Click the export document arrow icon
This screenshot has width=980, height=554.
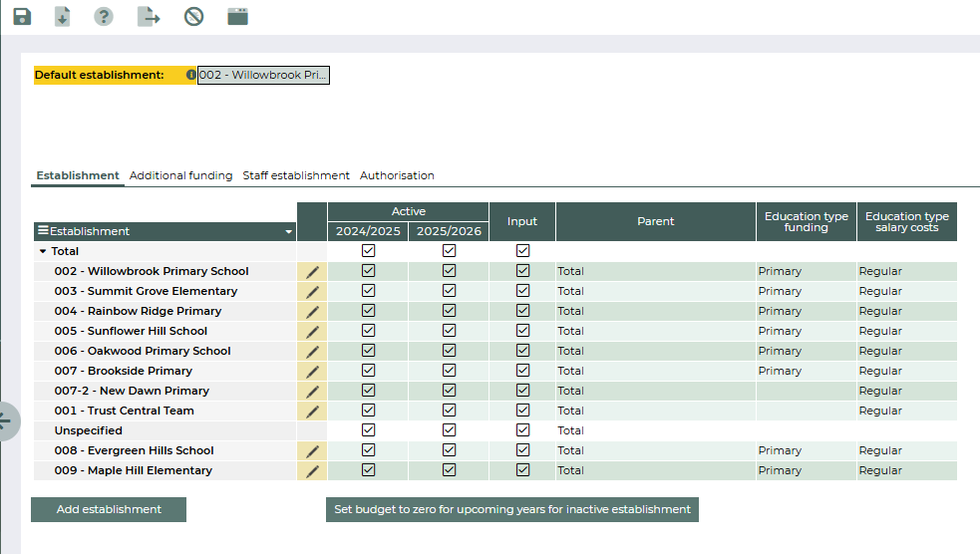coord(148,17)
